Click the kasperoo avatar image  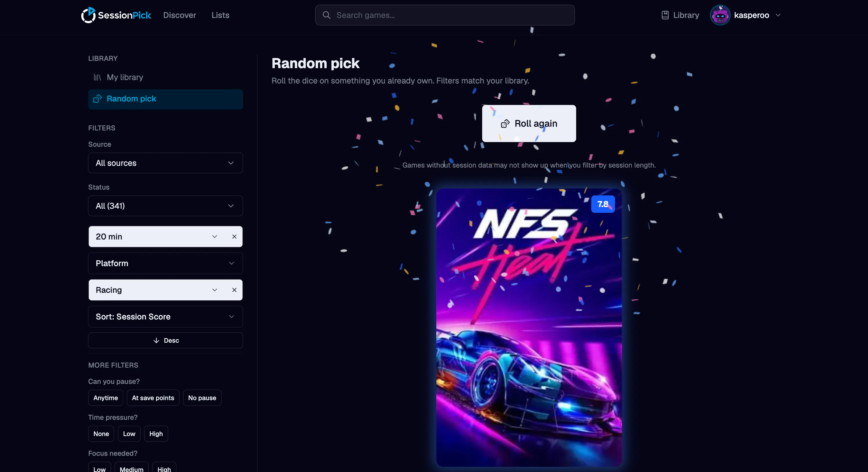click(x=720, y=15)
